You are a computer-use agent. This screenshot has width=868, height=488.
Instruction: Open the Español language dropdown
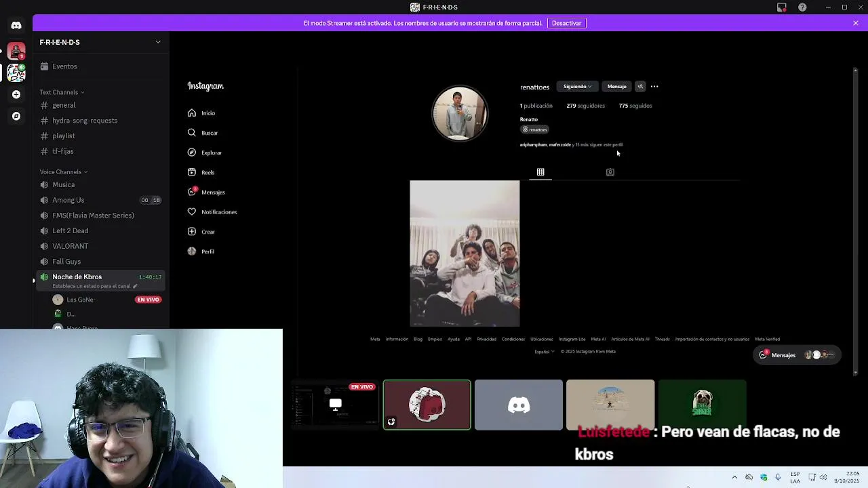tap(544, 352)
